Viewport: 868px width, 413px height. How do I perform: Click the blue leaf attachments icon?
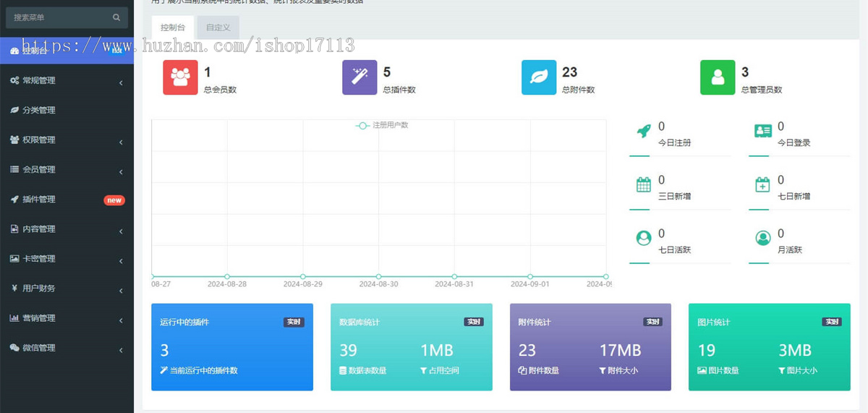click(x=539, y=78)
